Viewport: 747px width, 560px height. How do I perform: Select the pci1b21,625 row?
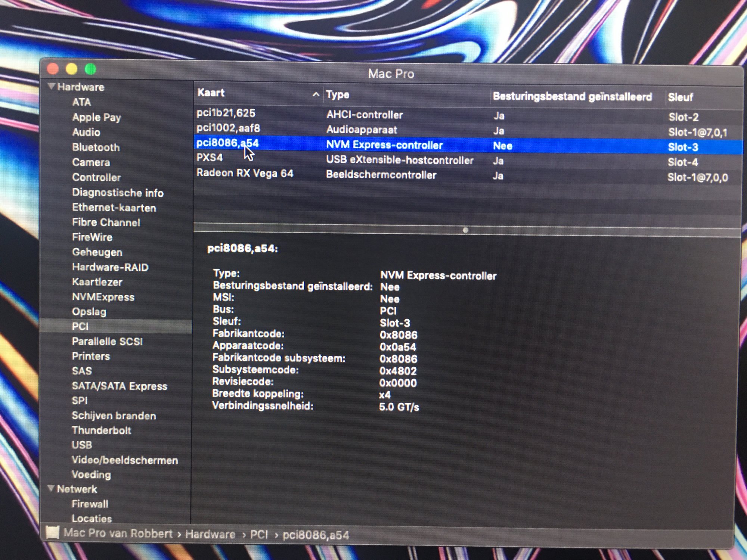pyautogui.click(x=468, y=114)
